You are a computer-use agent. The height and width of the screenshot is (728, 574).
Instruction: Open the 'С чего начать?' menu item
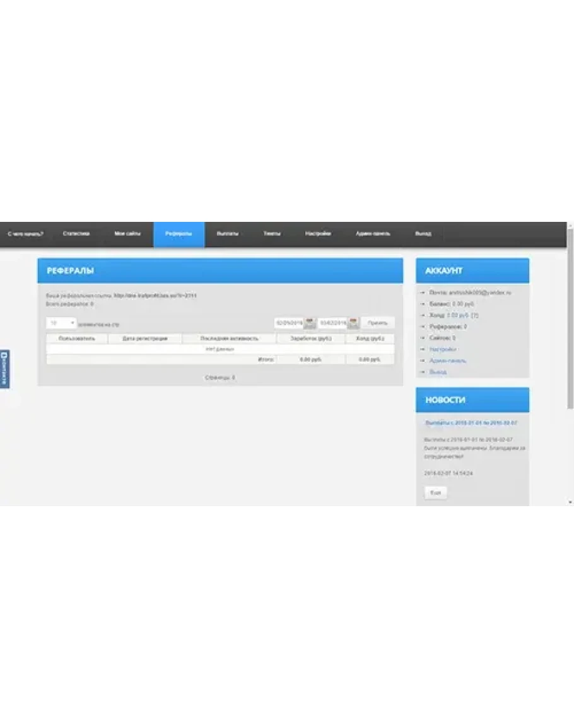click(26, 234)
